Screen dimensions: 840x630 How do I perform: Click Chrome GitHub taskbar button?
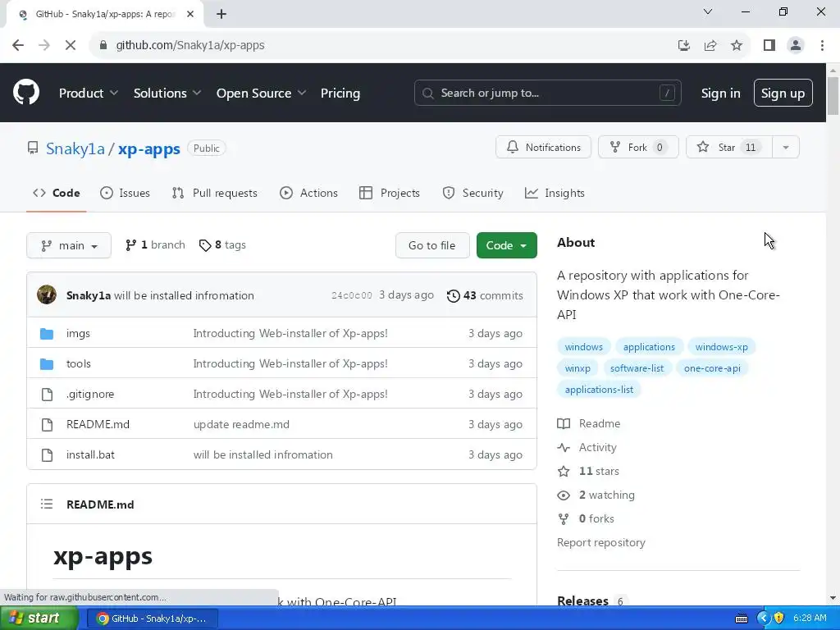click(152, 619)
